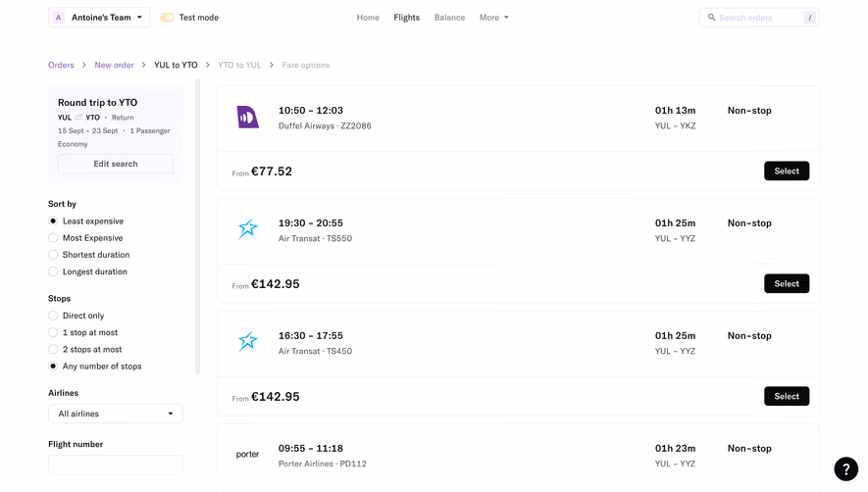Expand the More navigation menu

(493, 18)
